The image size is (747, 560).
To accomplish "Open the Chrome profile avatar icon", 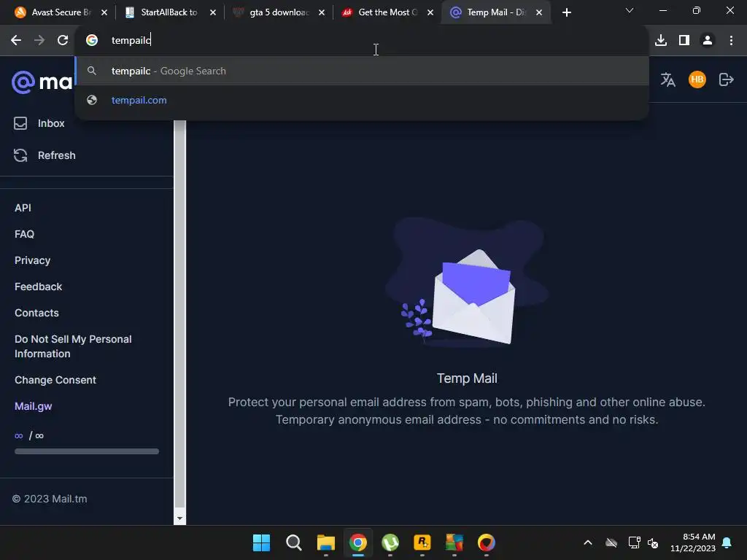I will [708, 41].
